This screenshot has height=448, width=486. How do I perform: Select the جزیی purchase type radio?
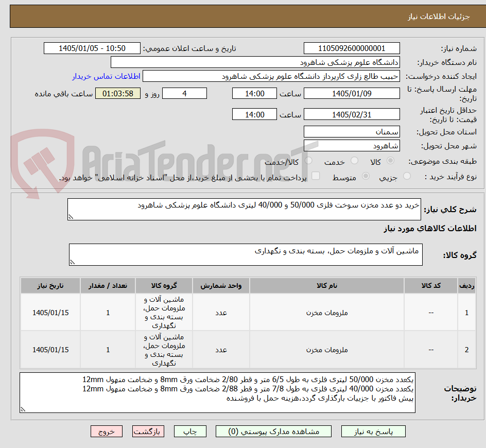point(407,176)
